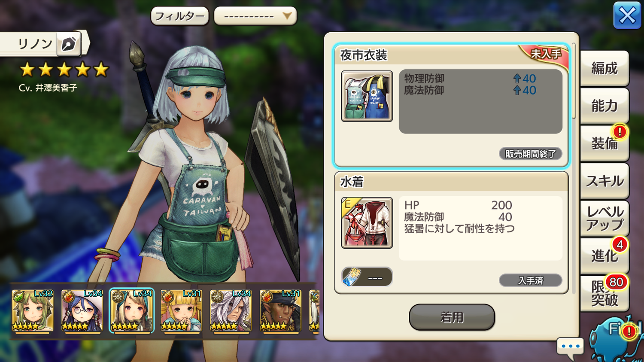Viewport: 644px width, 362px height.
Task: Switch to the 編成 tab
Action: 605,68
